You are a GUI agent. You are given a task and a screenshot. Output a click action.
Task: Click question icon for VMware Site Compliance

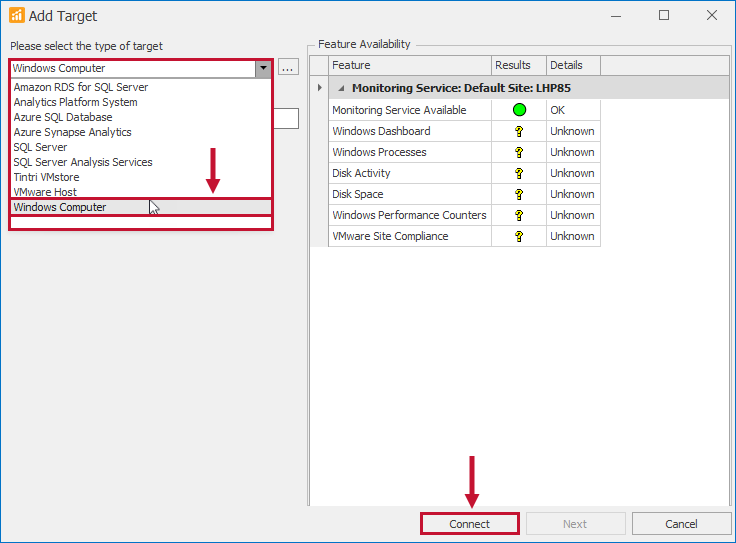click(x=519, y=237)
